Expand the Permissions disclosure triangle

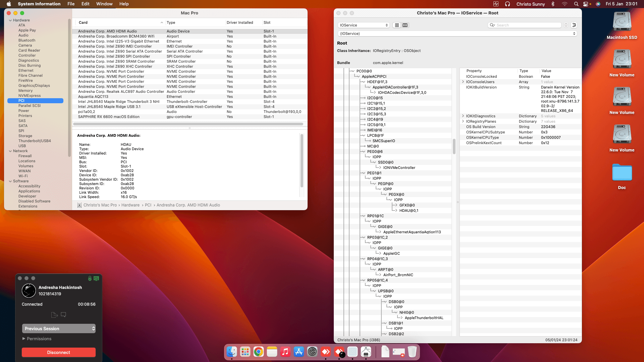click(x=24, y=339)
